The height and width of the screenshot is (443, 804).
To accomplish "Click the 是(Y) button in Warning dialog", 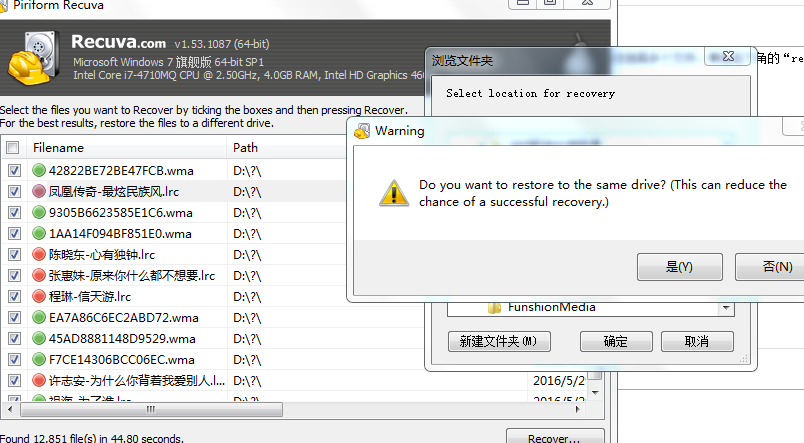I will (x=679, y=267).
